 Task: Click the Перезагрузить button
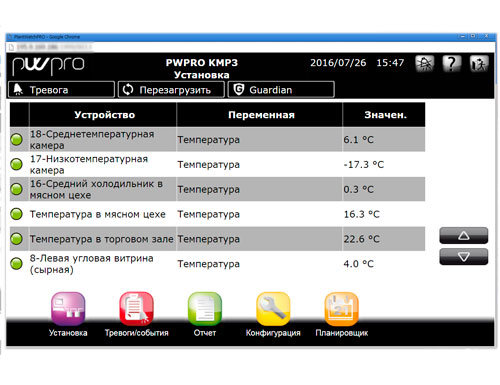[x=171, y=90]
